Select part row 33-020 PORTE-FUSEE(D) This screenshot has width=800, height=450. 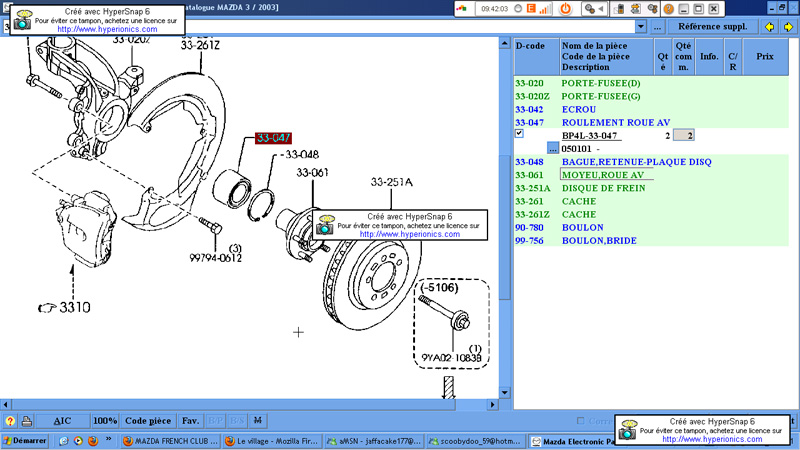(651, 83)
